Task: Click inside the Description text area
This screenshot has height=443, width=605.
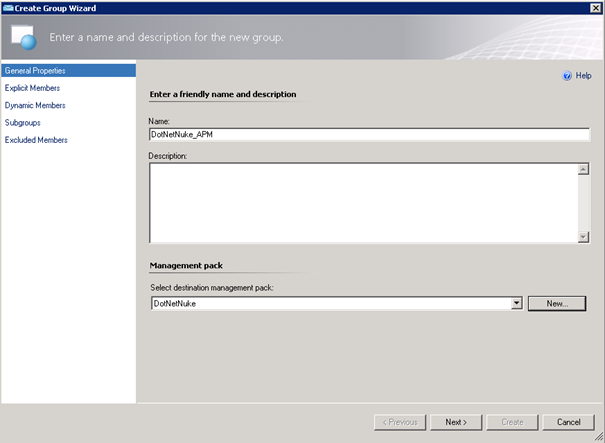Action: pos(362,202)
